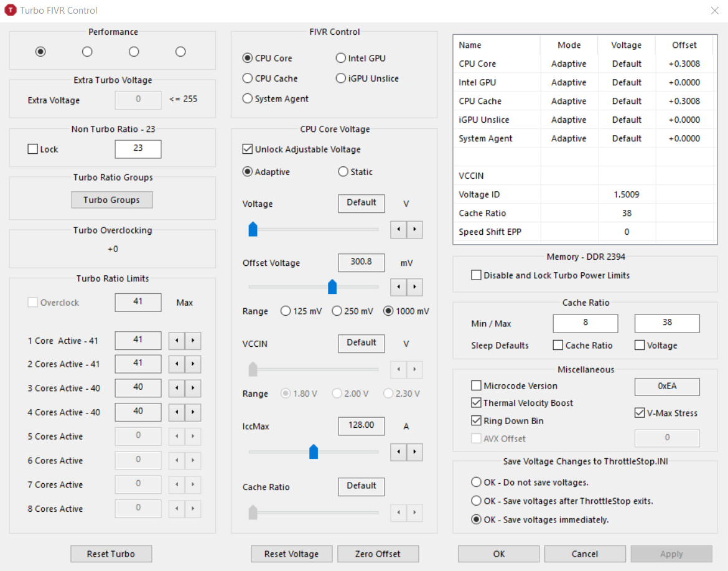
Task: Increase the 3 Cores Active ratio arrow
Action: coord(193,389)
